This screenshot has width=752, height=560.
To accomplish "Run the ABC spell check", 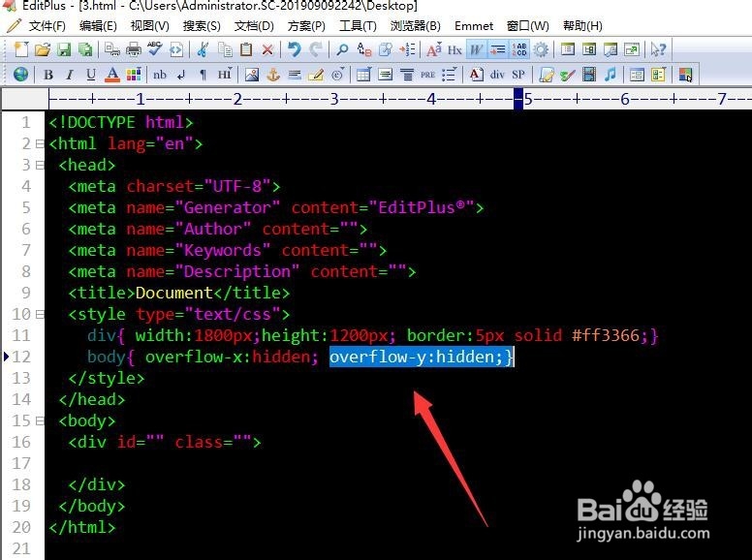I will (154, 48).
